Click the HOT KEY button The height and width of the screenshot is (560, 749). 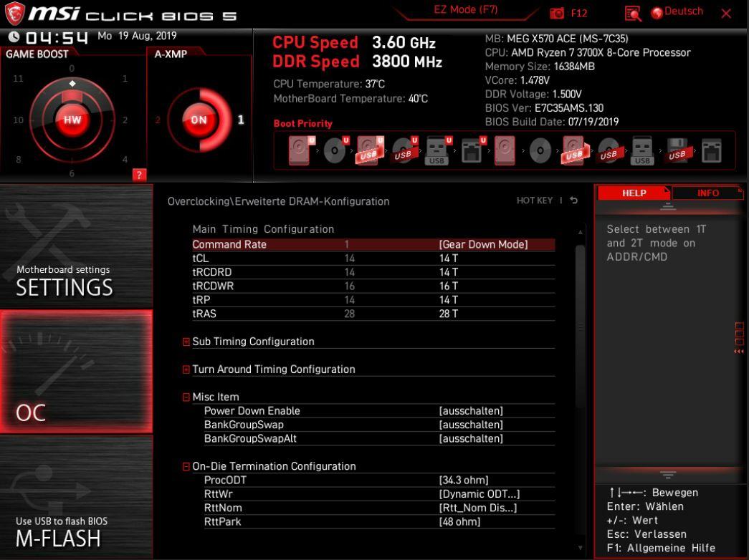[x=535, y=201]
